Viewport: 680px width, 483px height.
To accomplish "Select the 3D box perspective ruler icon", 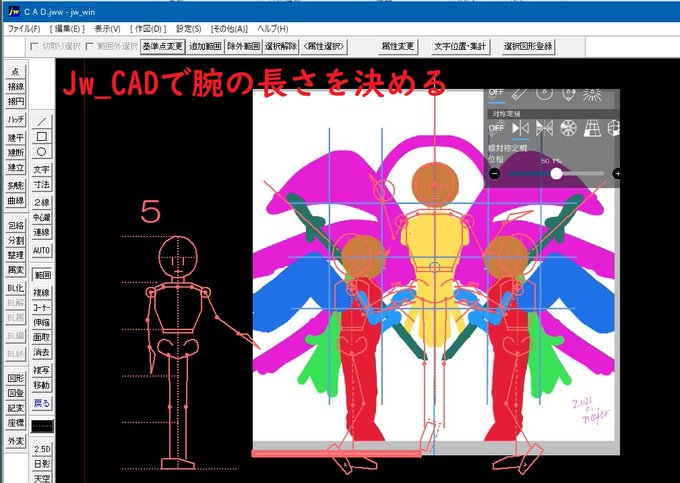I will point(614,128).
